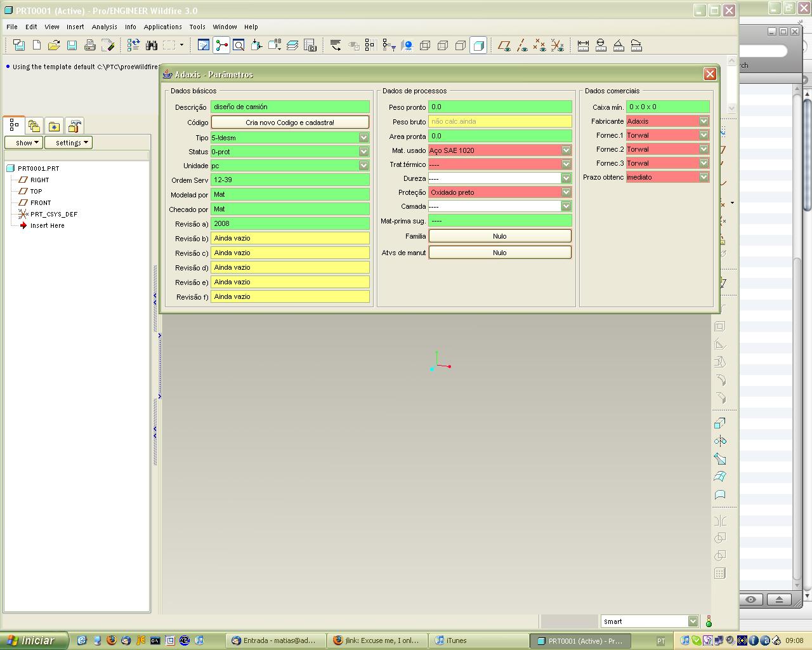The image size is (812, 650).
Task: Click the distance measure icon
Action: pyautogui.click(x=583, y=45)
